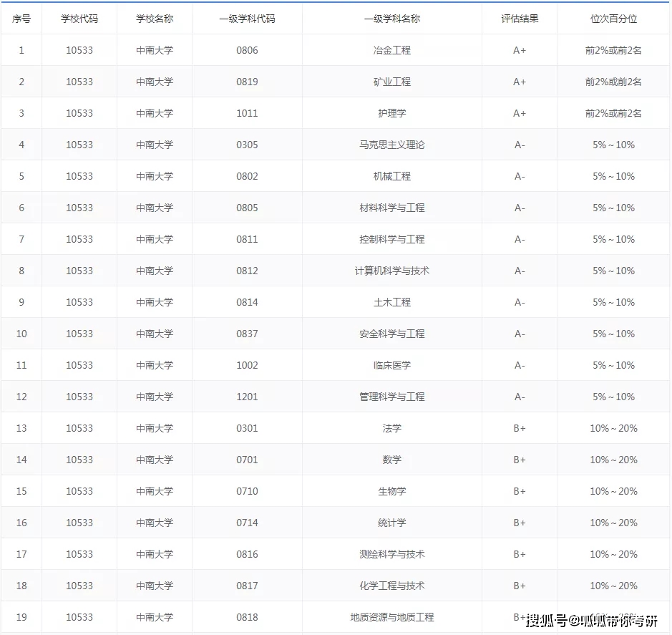Click the 一级学科名称 column header
This screenshot has width=672, height=635.
point(391,19)
